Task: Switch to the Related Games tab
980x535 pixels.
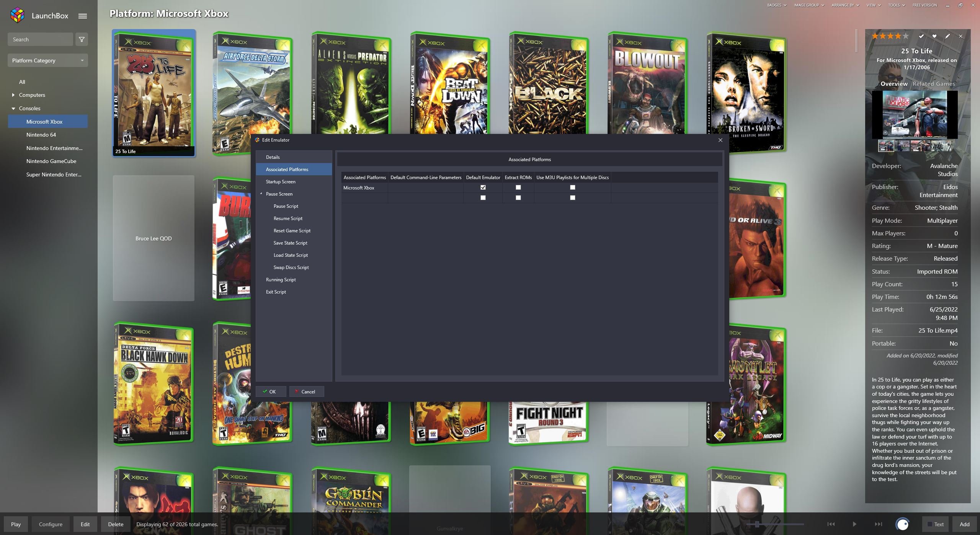Action: tap(934, 83)
